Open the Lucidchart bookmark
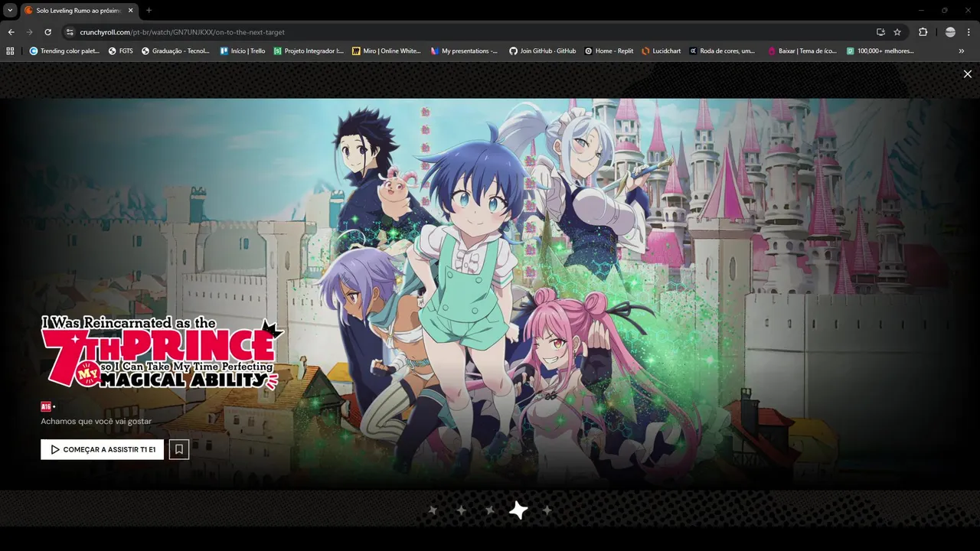Screen dimensions: 980x551 click(661, 51)
